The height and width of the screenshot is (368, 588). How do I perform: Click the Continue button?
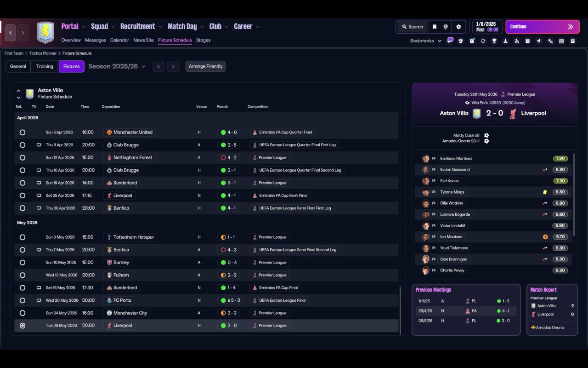pos(542,27)
